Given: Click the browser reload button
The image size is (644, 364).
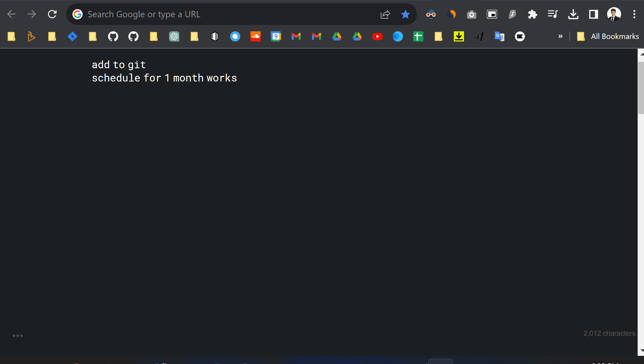Looking at the screenshot, I should coord(52,14).
